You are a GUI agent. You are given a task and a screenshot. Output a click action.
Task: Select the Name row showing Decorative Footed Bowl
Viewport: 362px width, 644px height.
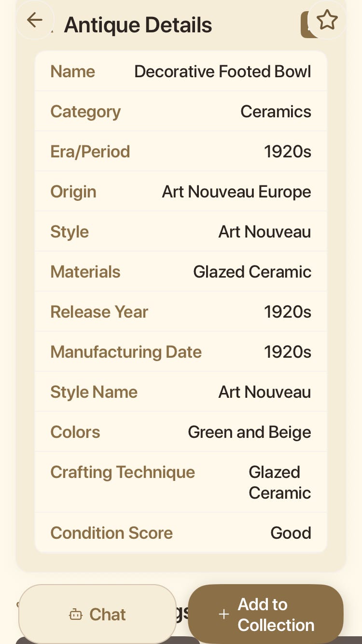click(x=181, y=71)
